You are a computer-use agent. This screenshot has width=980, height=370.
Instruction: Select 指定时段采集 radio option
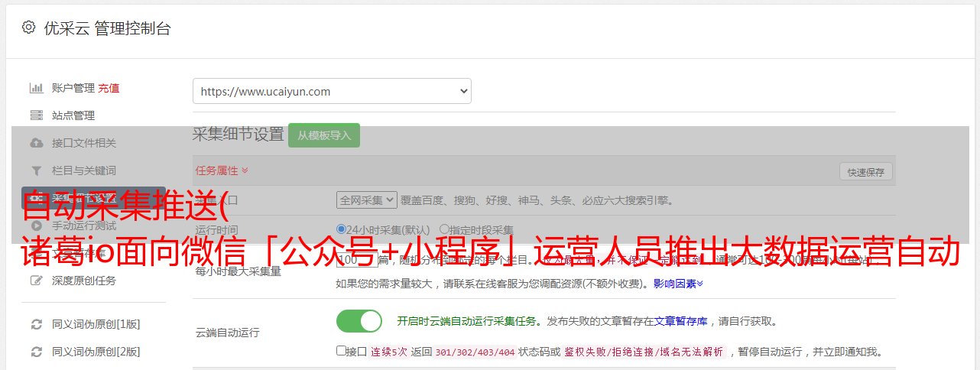coord(444,229)
